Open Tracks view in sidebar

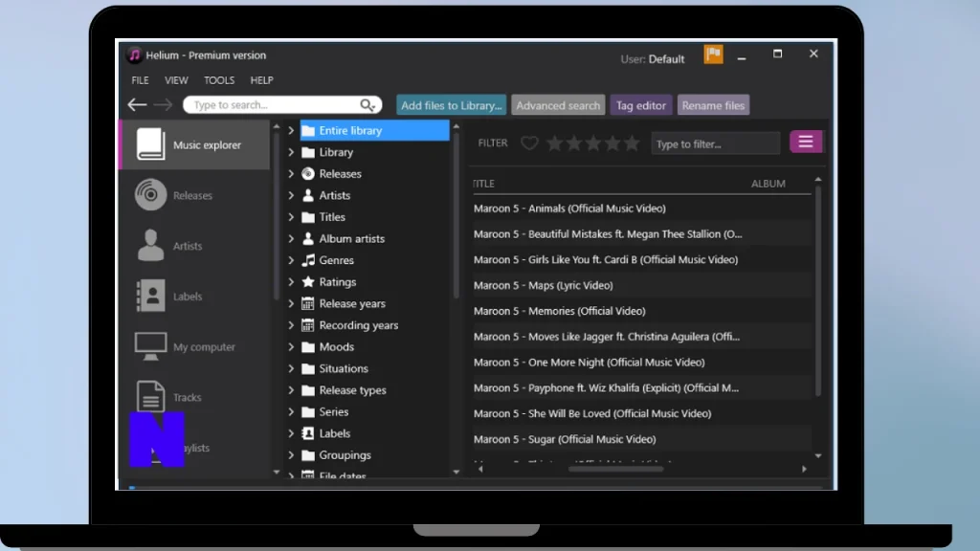(x=195, y=397)
